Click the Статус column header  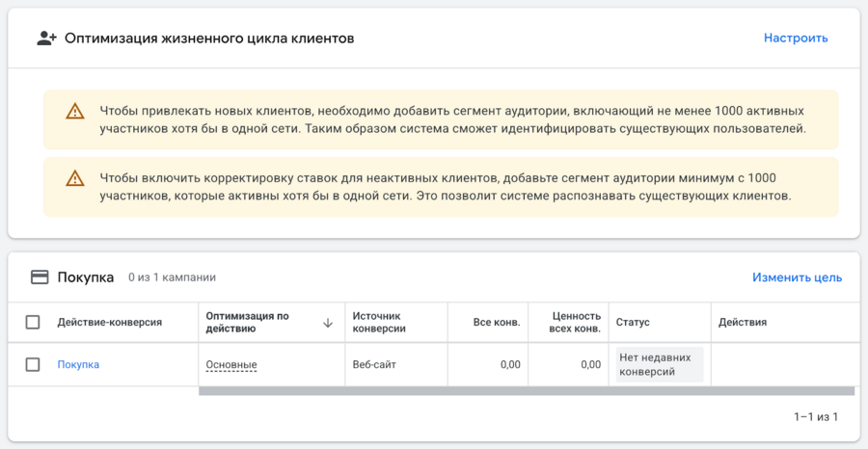point(633,323)
